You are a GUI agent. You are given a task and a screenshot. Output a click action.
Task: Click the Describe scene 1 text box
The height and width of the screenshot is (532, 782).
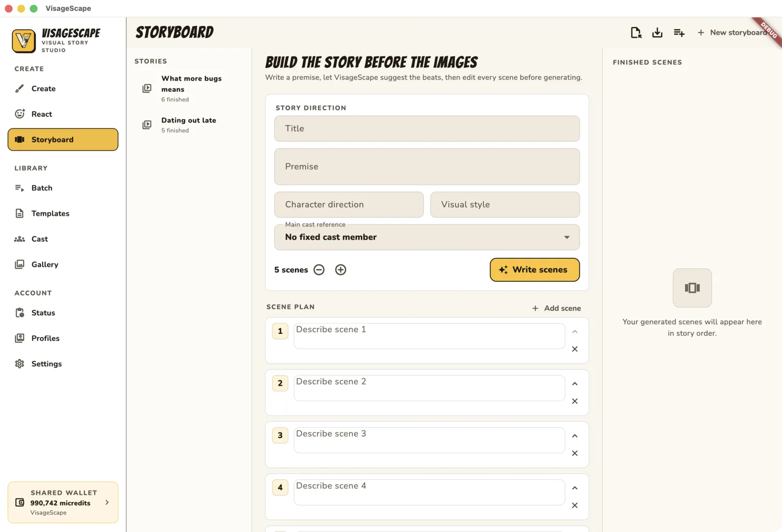(x=429, y=336)
